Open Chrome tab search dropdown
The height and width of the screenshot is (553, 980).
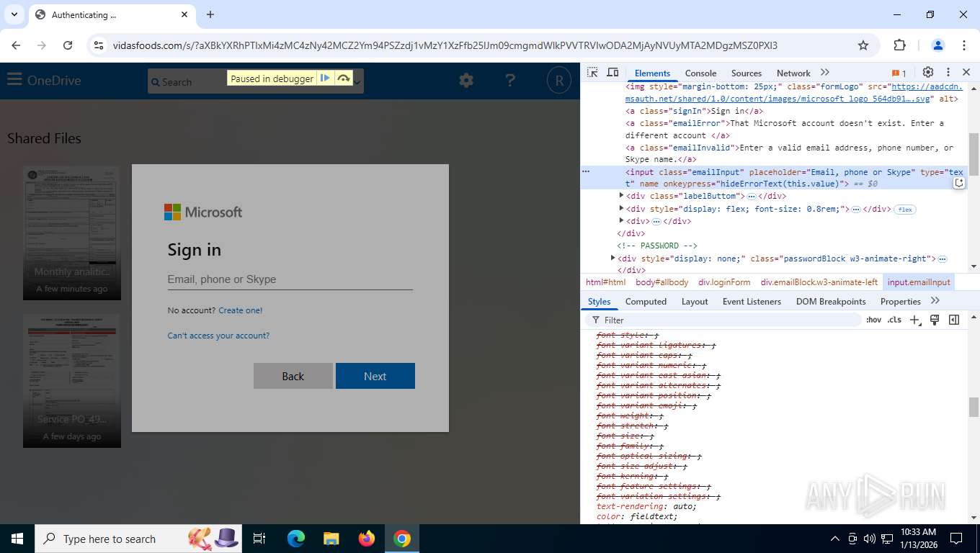14,14
